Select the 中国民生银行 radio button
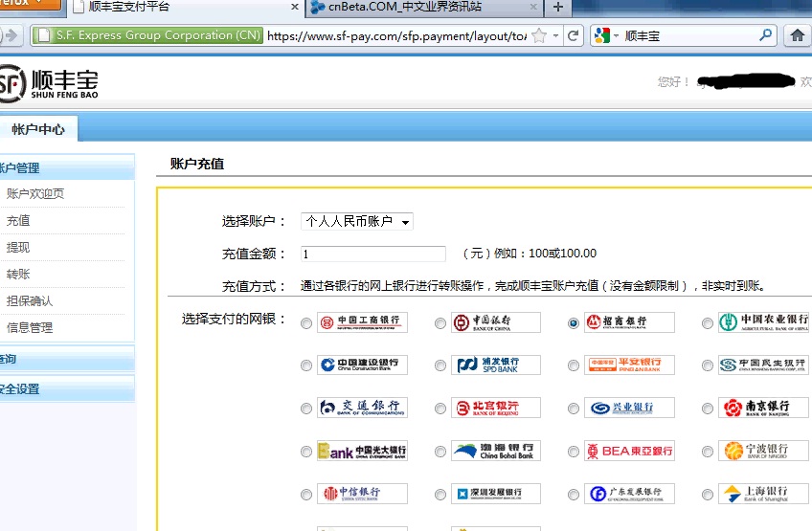812x531 pixels. (x=708, y=365)
